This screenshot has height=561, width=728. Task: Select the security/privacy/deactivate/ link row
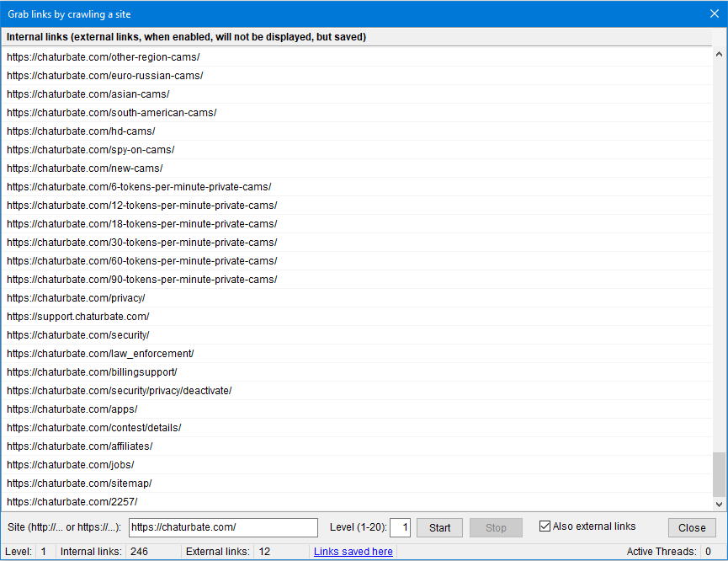pos(357,391)
